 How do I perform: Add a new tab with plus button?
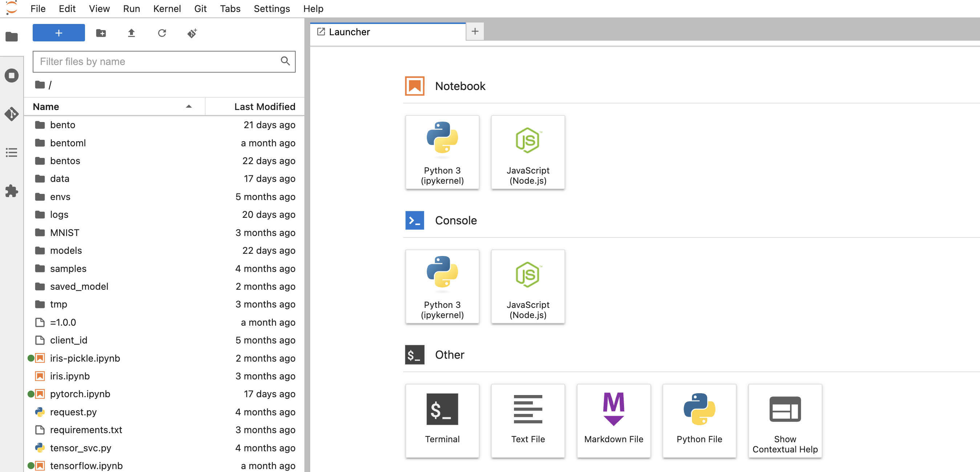coord(474,32)
